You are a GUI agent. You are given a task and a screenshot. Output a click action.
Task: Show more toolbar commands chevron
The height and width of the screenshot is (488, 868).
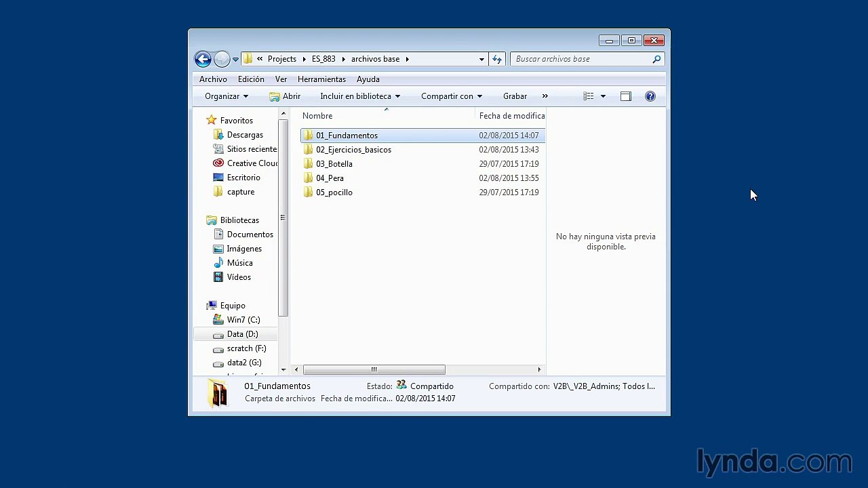[x=545, y=96]
